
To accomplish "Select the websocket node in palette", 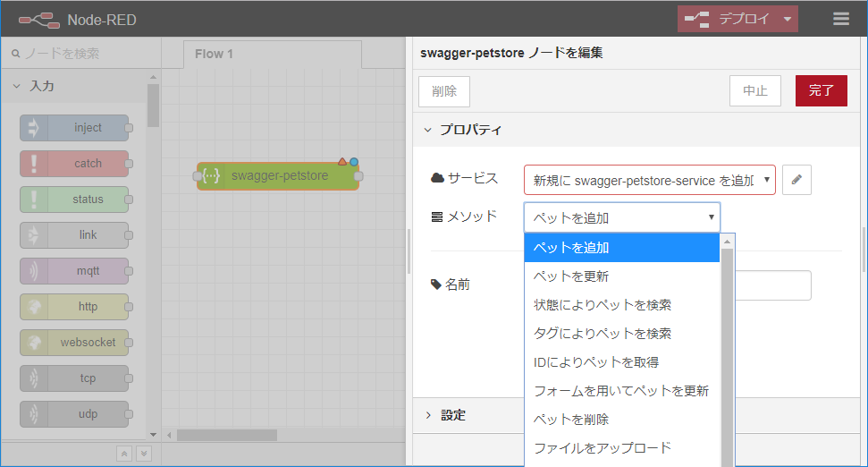I will [x=74, y=343].
